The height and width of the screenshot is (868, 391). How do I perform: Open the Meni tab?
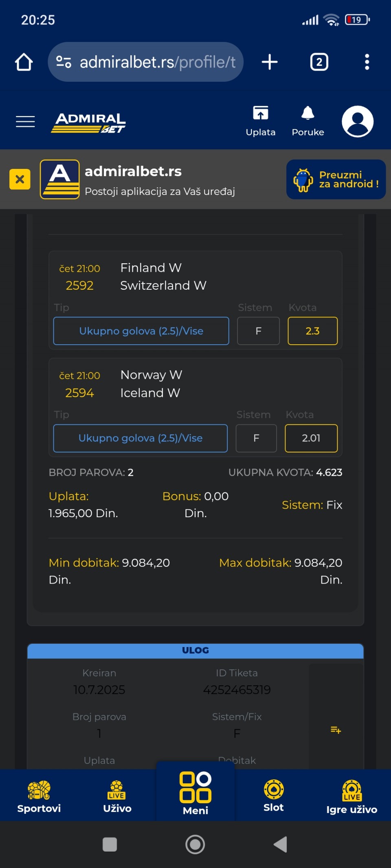[x=195, y=794]
